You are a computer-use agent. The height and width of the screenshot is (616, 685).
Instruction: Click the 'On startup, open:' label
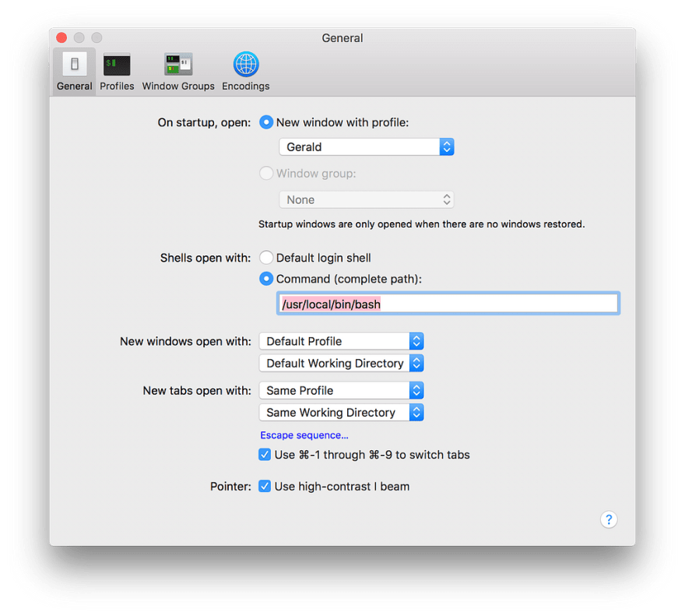point(205,123)
